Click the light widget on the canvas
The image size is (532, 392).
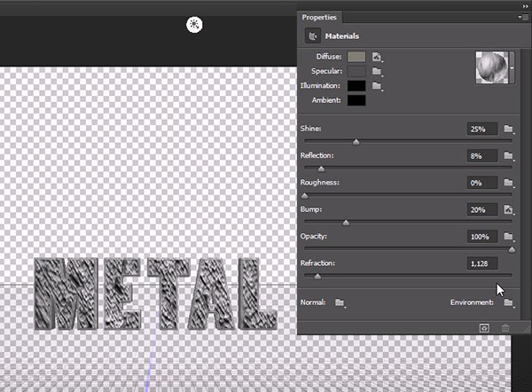pyautogui.click(x=193, y=25)
